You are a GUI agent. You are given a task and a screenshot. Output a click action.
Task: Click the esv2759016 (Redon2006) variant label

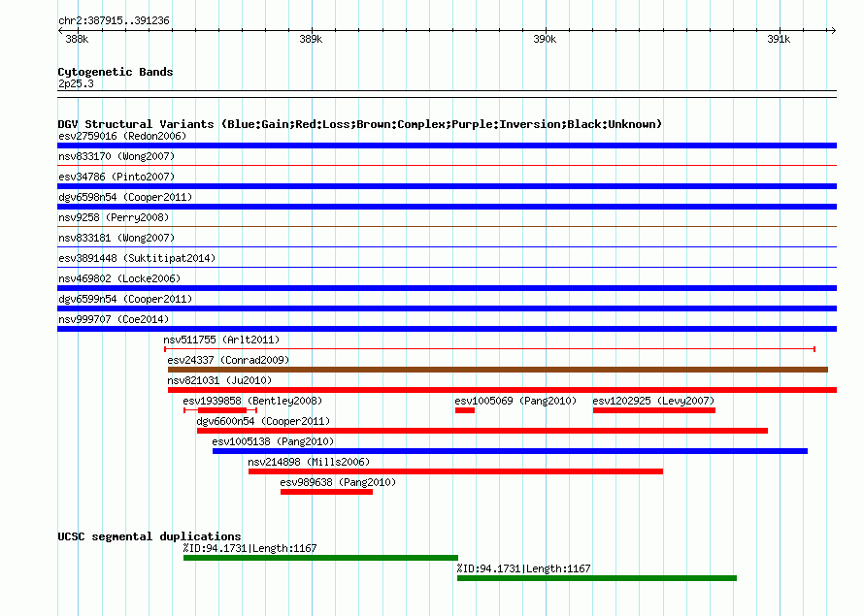pos(122,136)
